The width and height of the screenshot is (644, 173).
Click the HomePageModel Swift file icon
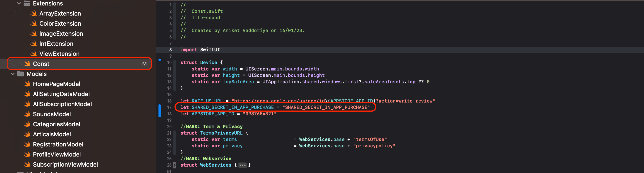[27, 84]
